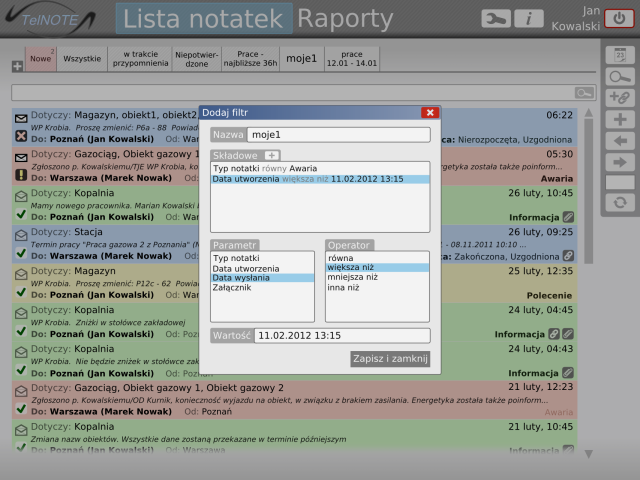Click the plus icon in right sidebar
640x480 pixels.
620,120
